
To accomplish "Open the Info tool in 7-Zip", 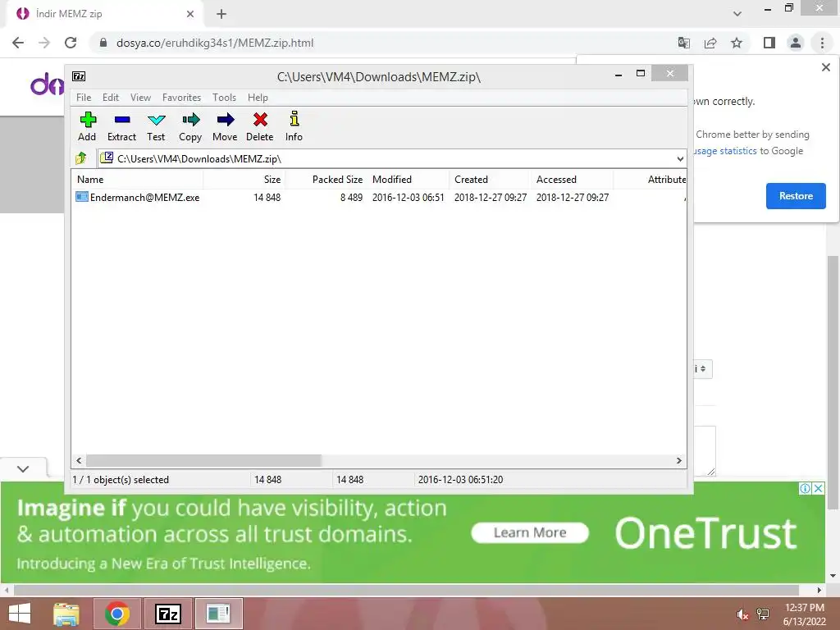I will point(294,127).
